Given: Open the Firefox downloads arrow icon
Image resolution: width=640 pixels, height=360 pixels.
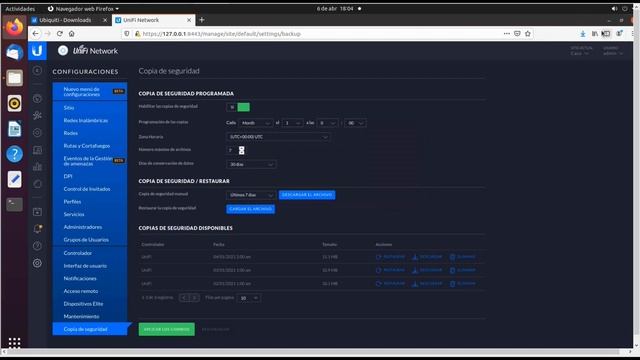Looking at the screenshot, I should pyautogui.click(x=583, y=33).
